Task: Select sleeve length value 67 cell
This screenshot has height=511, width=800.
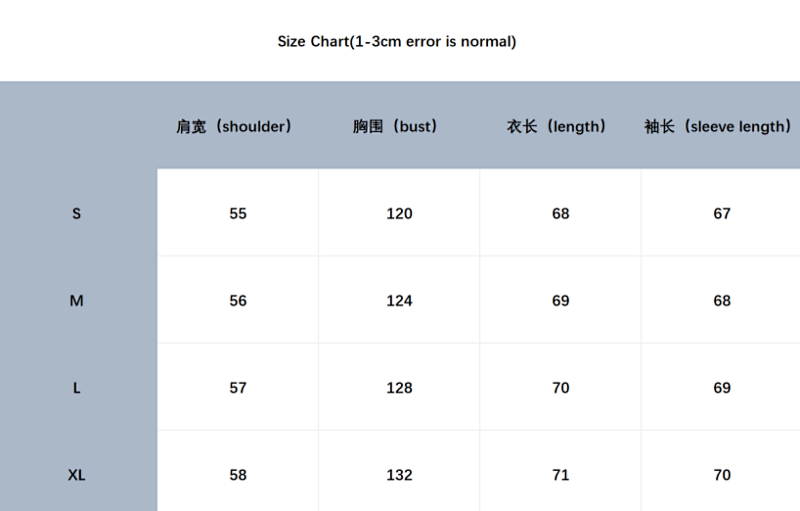Action: click(x=721, y=213)
